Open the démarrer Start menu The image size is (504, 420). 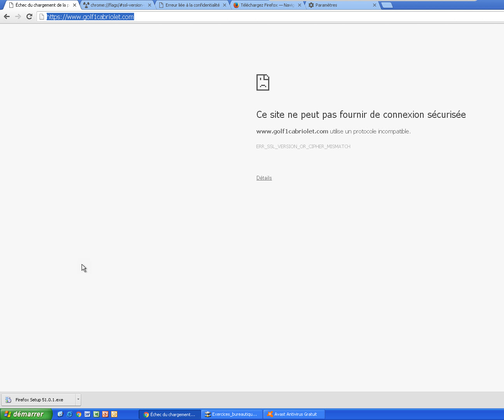click(26, 414)
